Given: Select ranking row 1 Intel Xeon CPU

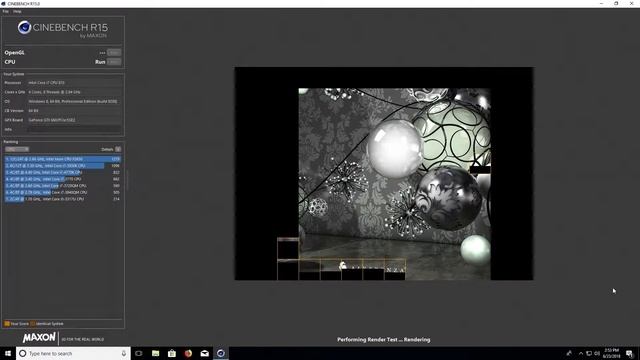Looking at the screenshot, I should pyautogui.click(x=63, y=159).
